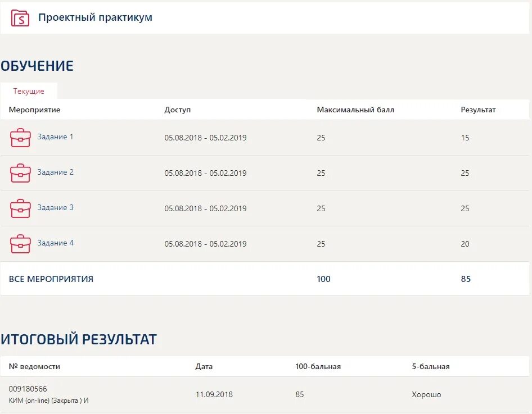532x414 pixels.
Task: Click the Результат column header
Action: point(478,110)
